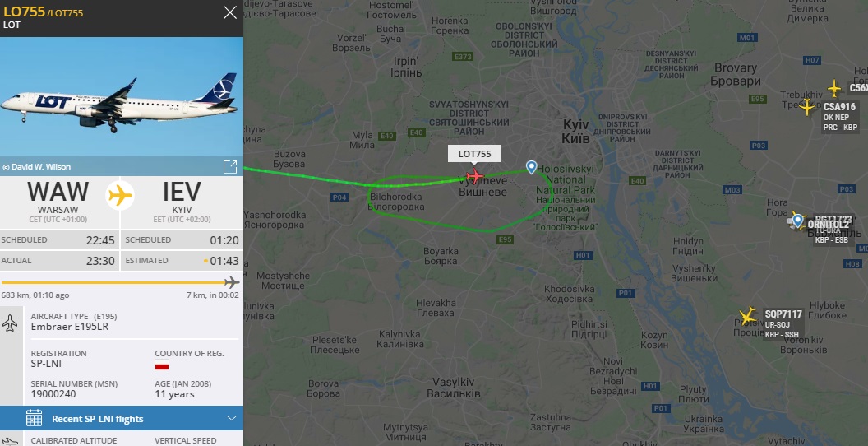Click the chevron beside Recent SP-LNI flights
The image size is (868, 446).
tap(232, 418)
